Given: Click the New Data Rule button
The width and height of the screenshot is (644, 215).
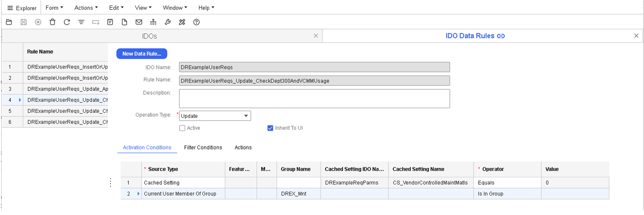Looking at the screenshot, I should pos(142,54).
